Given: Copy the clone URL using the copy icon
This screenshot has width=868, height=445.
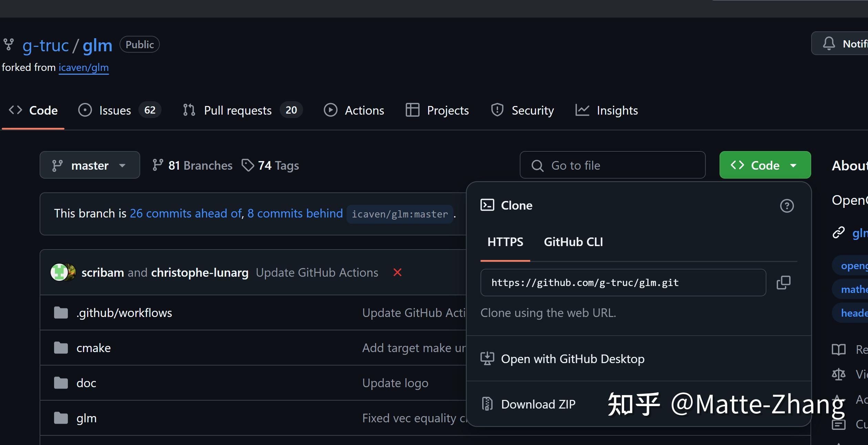Looking at the screenshot, I should (x=783, y=282).
